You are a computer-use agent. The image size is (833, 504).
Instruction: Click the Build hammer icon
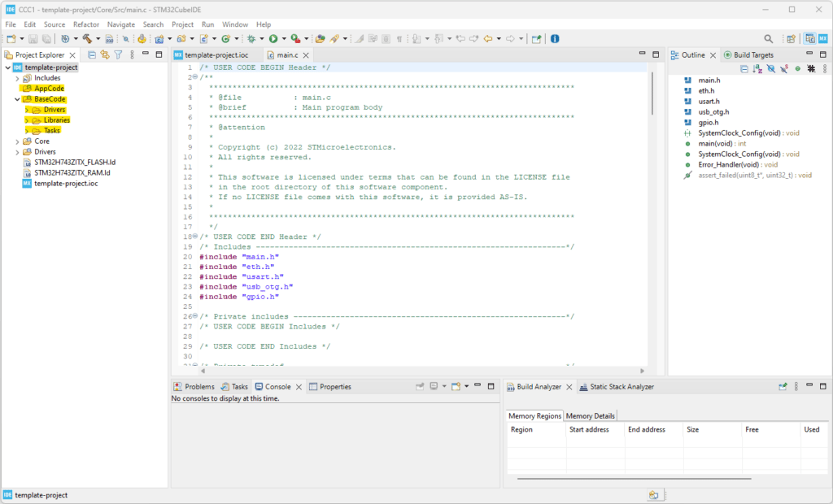click(87, 39)
